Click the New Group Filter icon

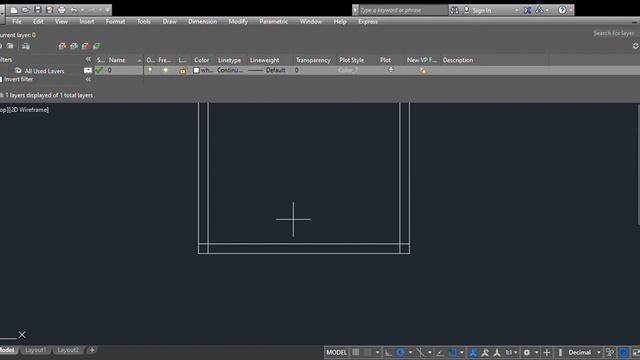(x=10, y=46)
